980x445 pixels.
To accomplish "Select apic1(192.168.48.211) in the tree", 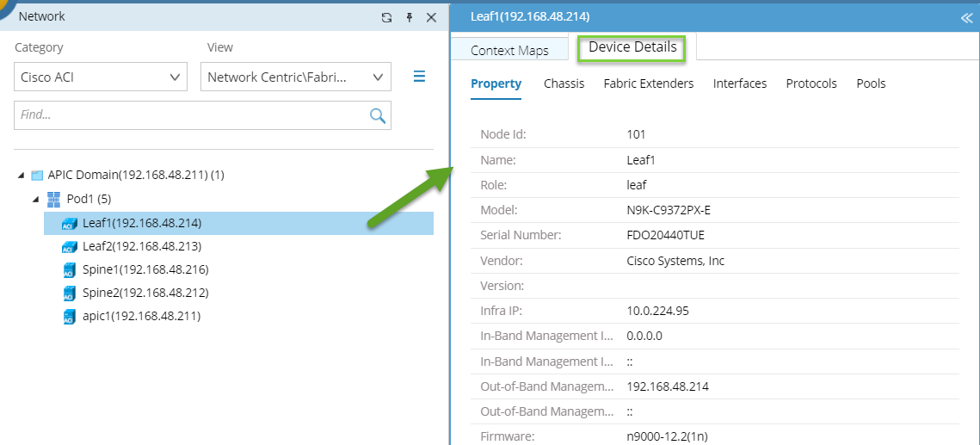I will point(141,316).
